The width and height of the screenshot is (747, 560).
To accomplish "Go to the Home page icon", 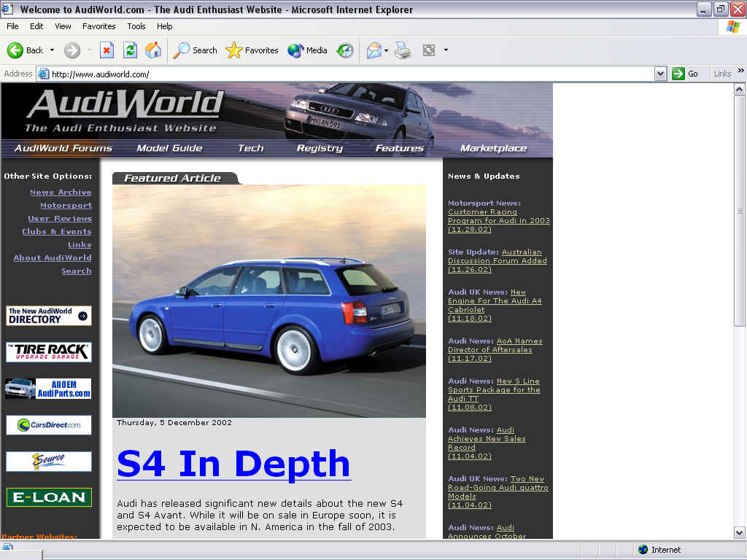I will [x=153, y=50].
